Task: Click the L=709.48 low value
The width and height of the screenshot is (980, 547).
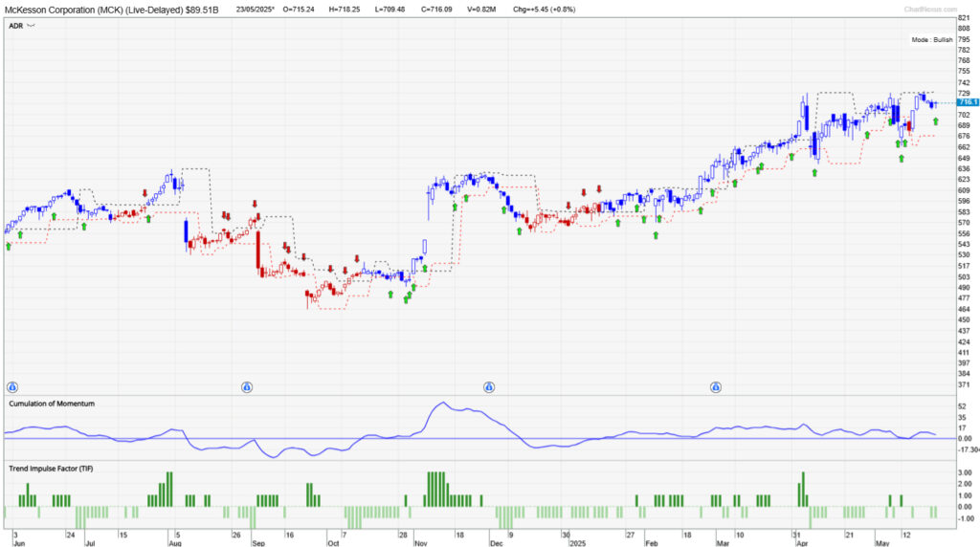Action: pyautogui.click(x=390, y=10)
